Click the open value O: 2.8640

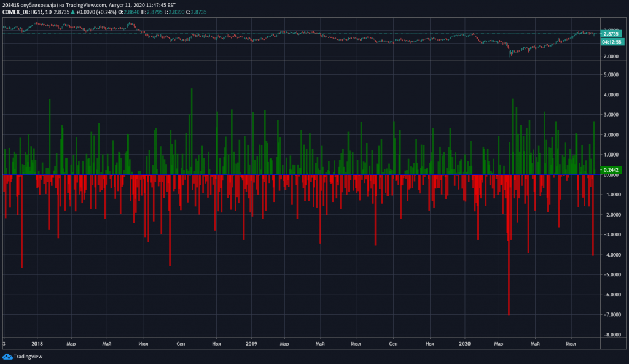(x=129, y=12)
